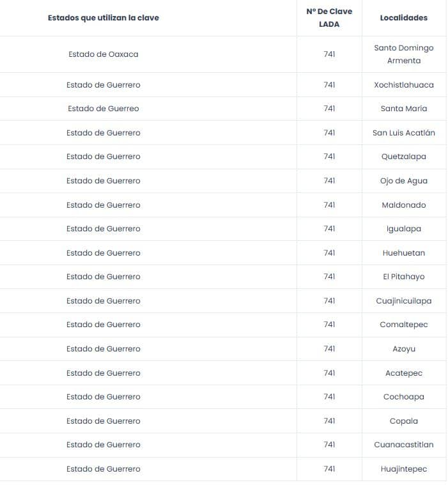Viewport: 448px width, 485px height.
Task: Select the 'Huajintepec' locality cell
Action: pos(404,469)
